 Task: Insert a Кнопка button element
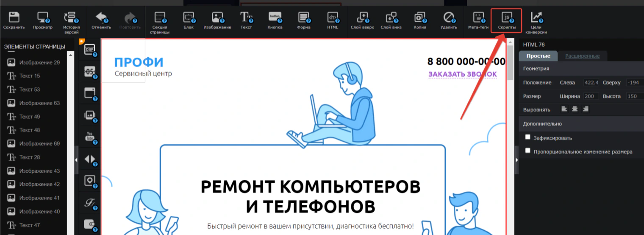pyautogui.click(x=275, y=17)
